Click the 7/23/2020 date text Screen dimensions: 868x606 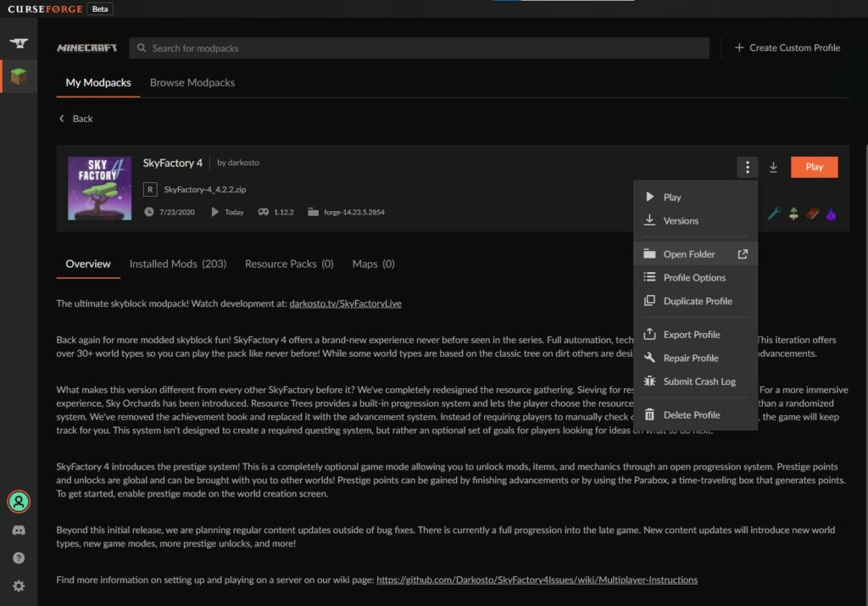(x=176, y=212)
